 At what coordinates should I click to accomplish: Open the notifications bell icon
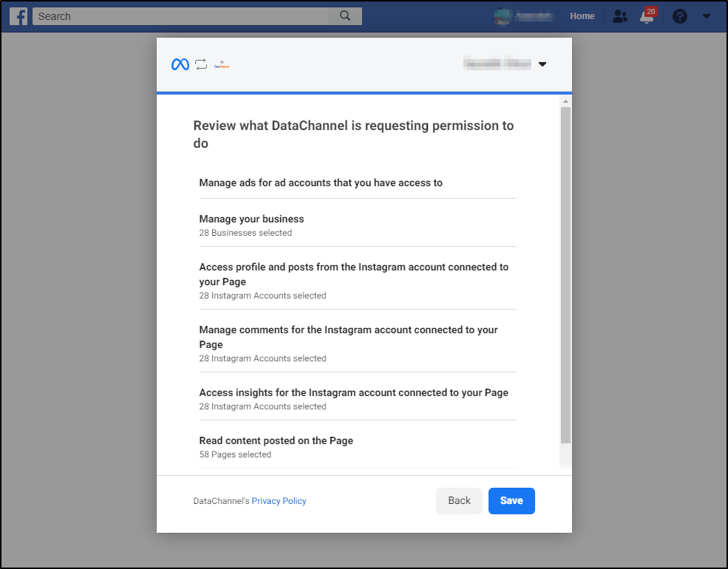(x=647, y=16)
